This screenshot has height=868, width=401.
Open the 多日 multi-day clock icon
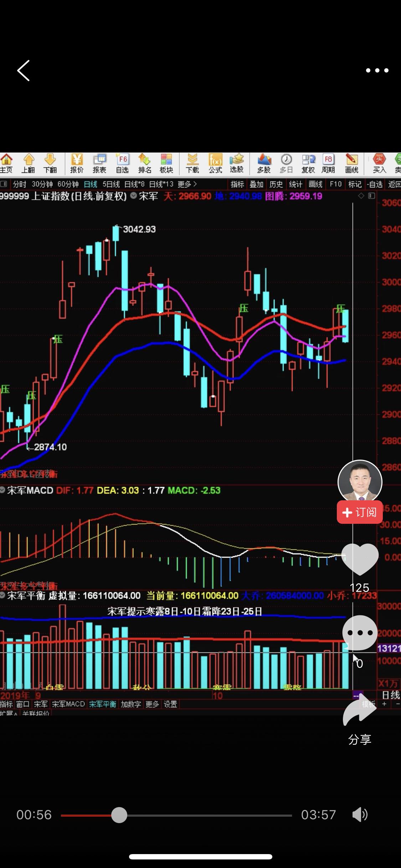286,164
